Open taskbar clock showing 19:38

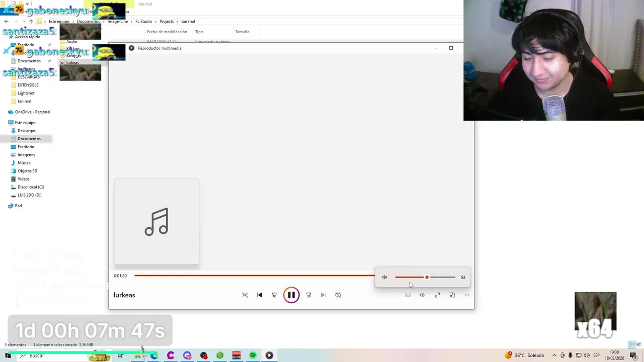pyautogui.click(x=614, y=355)
